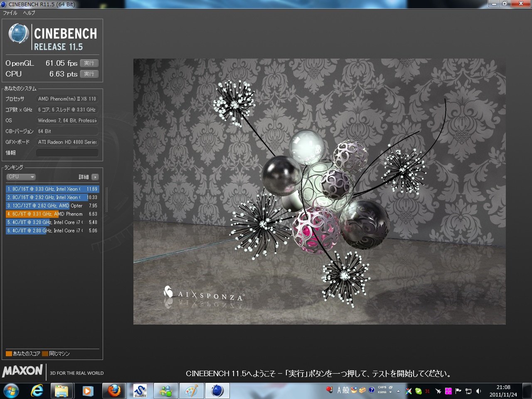Viewport: 532px width, 399px height.
Task: Open the IME tools toolbox icon
Action: (362, 390)
